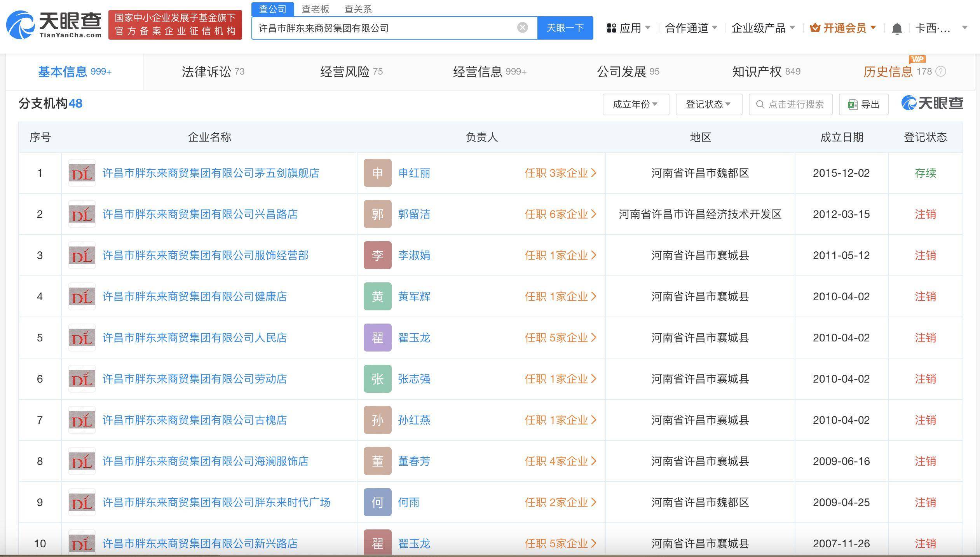The height and width of the screenshot is (557, 980).
Task: Click the 申 avatar icon for 申红丽
Action: [x=377, y=173]
